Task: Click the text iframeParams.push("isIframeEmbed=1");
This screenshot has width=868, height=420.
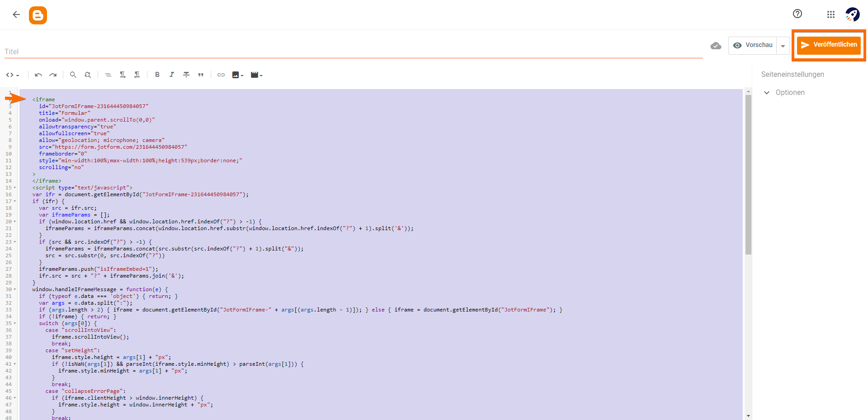Action: tap(99, 269)
